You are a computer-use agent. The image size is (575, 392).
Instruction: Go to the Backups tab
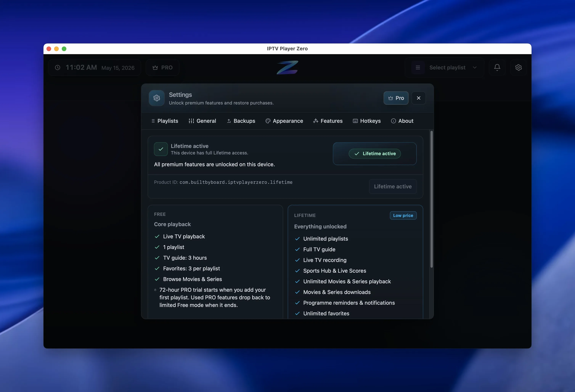241,121
